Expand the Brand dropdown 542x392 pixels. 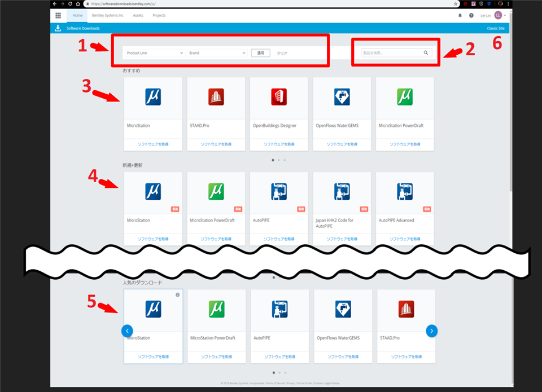point(217,53)
